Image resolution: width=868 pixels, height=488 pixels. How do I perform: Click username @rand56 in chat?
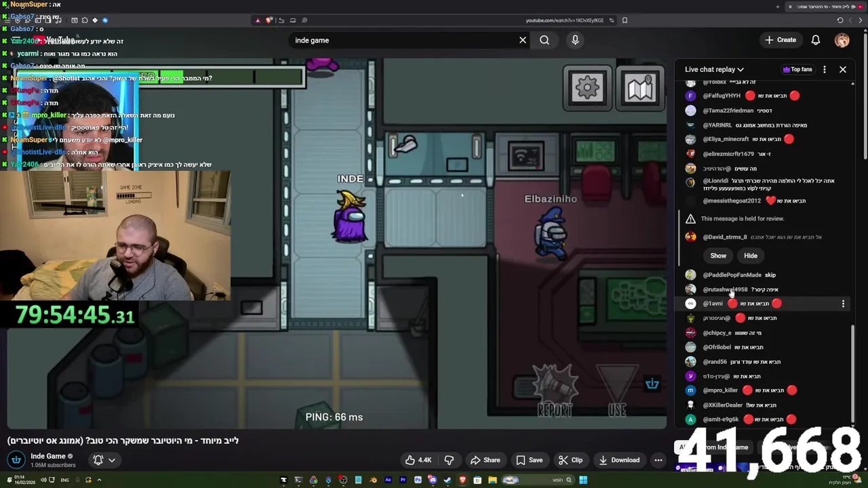(x=715, y=362)
